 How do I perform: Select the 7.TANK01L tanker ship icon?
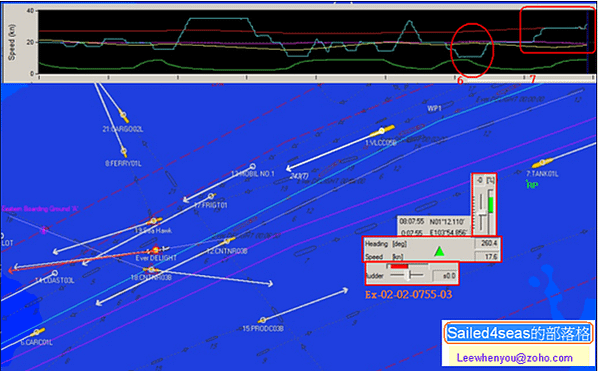[x=543, y=164]
